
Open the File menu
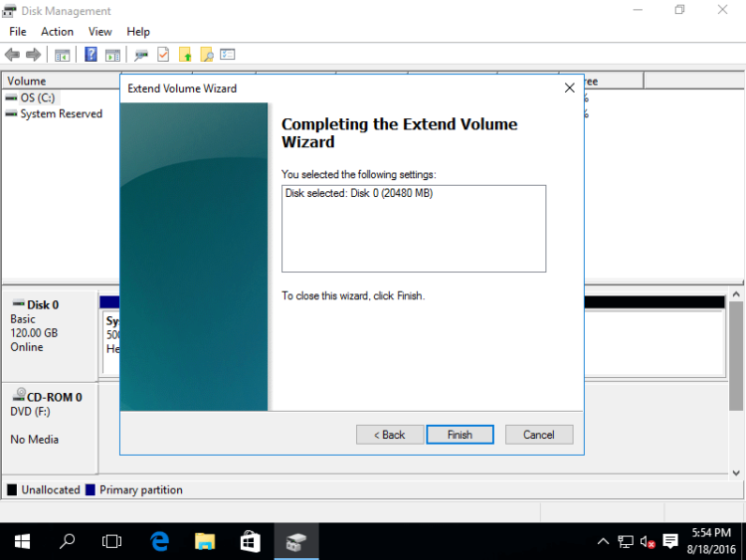tap(18, 32)
